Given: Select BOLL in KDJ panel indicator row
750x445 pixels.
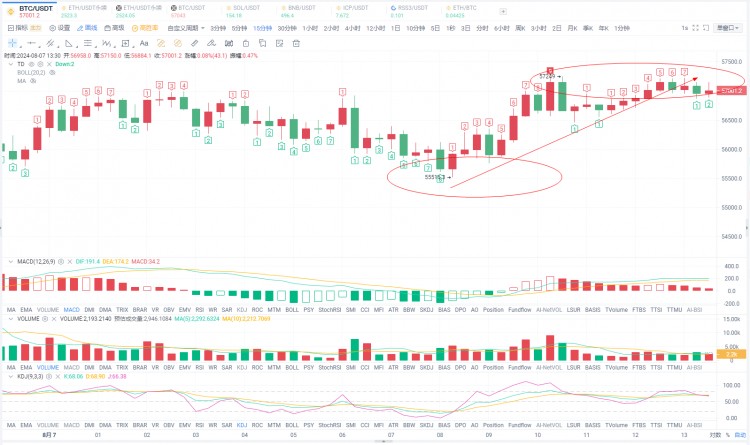Looking at the screenshot, I should coord(292,425).
